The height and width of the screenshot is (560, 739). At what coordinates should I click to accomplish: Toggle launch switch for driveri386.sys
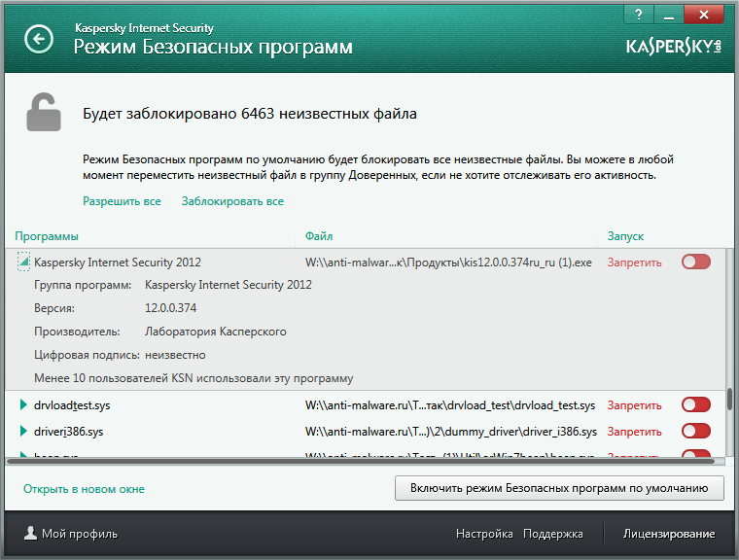(696, 431)
